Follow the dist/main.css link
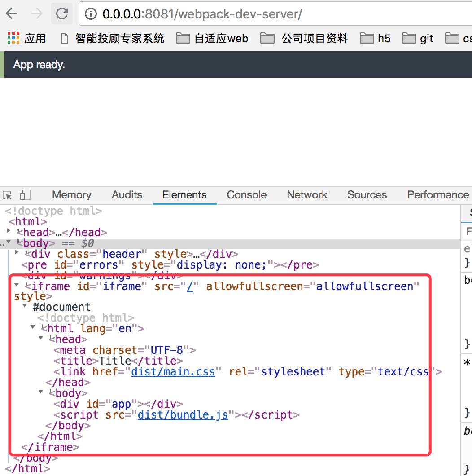This screenshot has height=476, width=472. [x=173, y=372]
